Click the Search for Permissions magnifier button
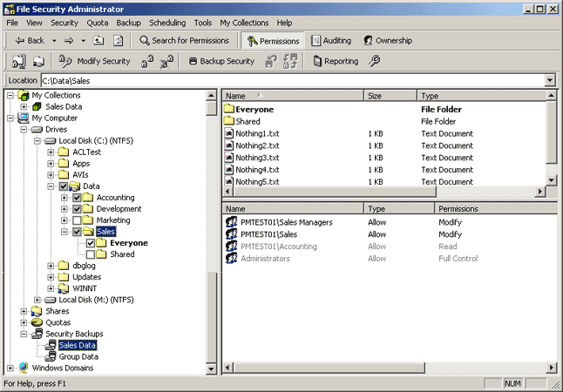Viewport: 563px width, 392px height. click(x=184, y=41)
